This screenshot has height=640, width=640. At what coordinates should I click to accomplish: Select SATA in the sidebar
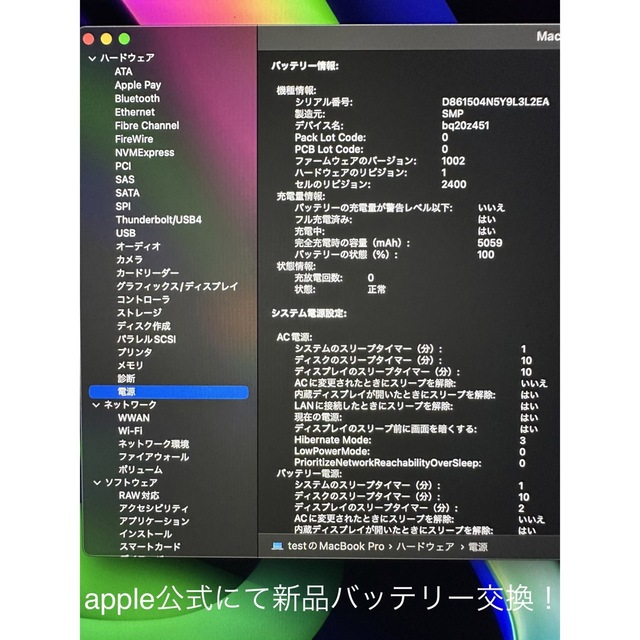tap(127, 193)
